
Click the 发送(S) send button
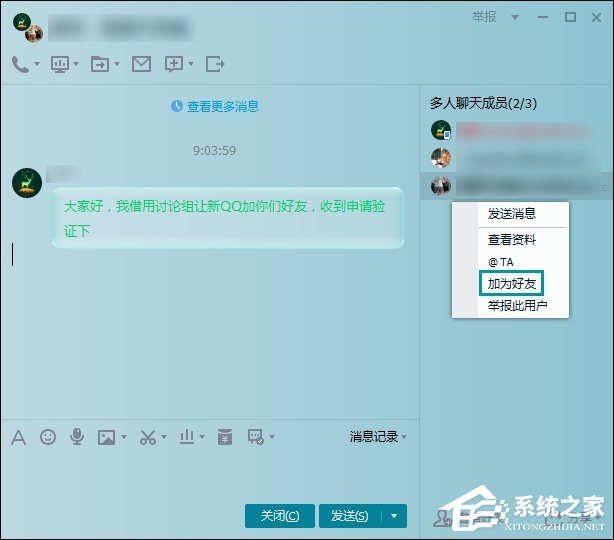pos(349,516)
